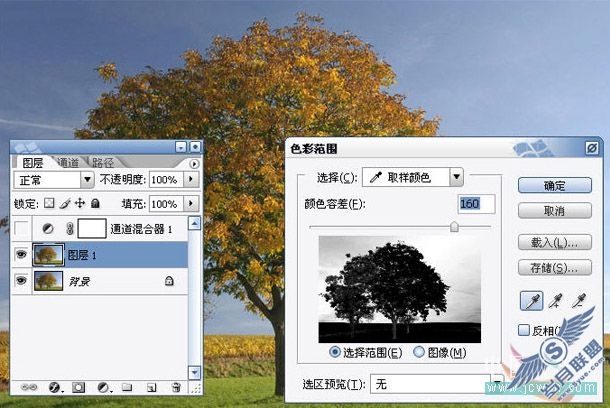Minimize the Layers palette
Image resolution: width=610 pixels, height=408 pixels.
[181, 147]
